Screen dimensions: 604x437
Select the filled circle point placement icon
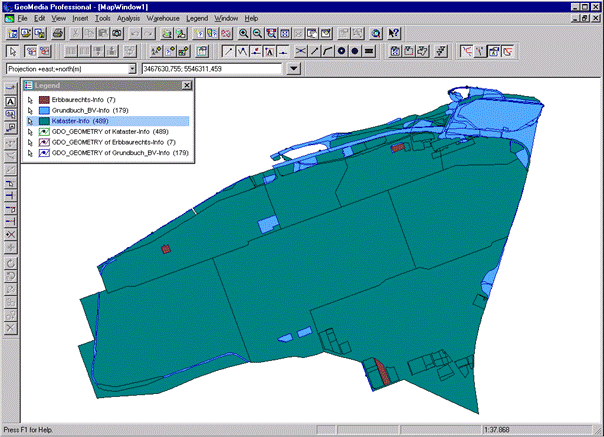tap(355, 50)
